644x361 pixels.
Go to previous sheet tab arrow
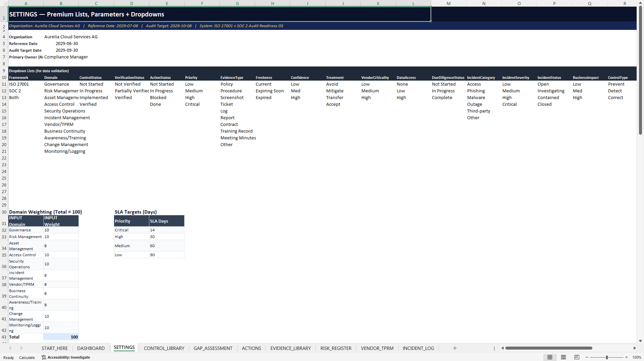pos(10,348)
